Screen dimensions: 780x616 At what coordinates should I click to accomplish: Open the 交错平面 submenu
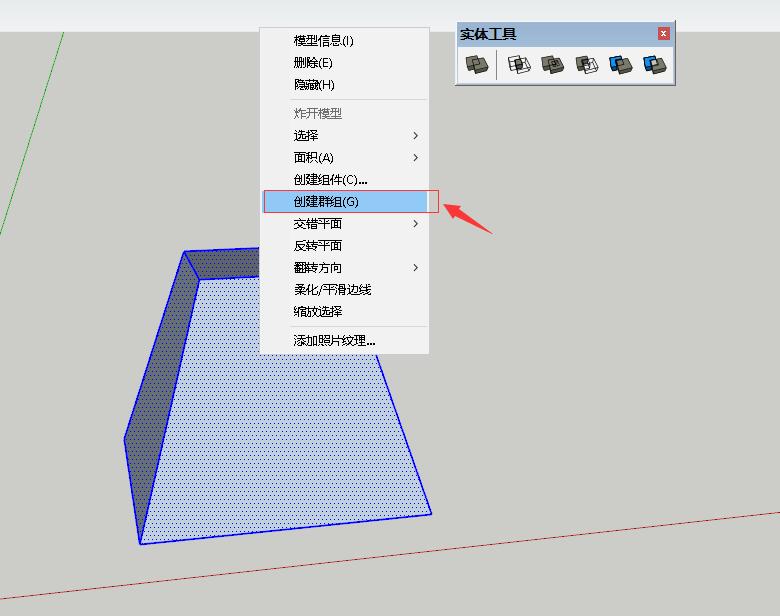point(415,224)
